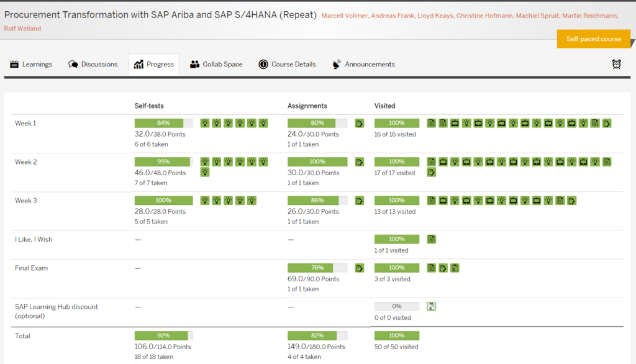Click the 'Visited' column header
Screen dimensions: 636x364
tap(384, 106)
